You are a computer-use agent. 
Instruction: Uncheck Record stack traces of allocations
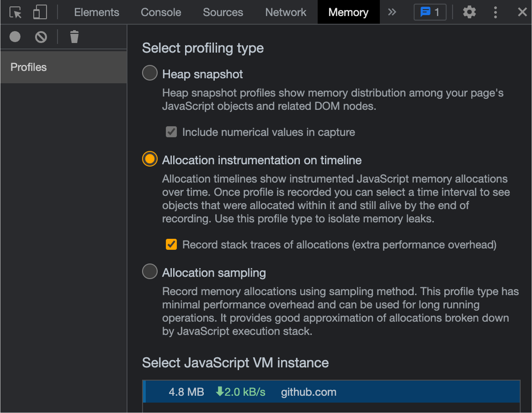(171, 244)
